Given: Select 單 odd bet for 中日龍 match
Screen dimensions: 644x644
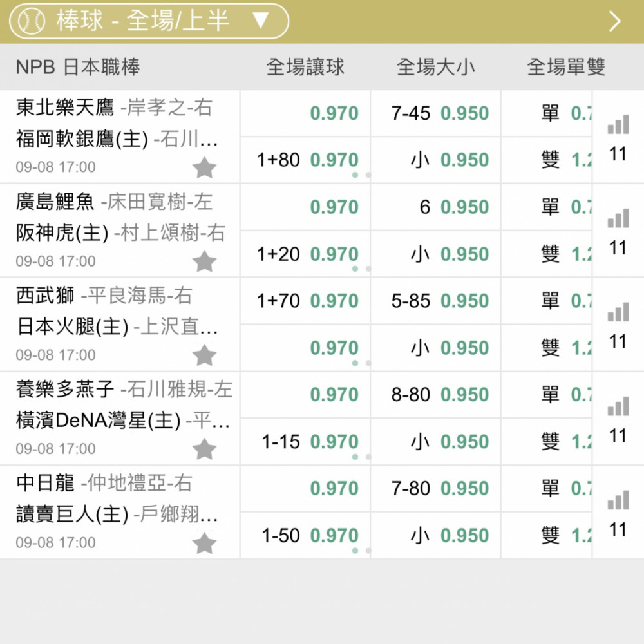Looking at the screenshot, I should pos(547,488).
